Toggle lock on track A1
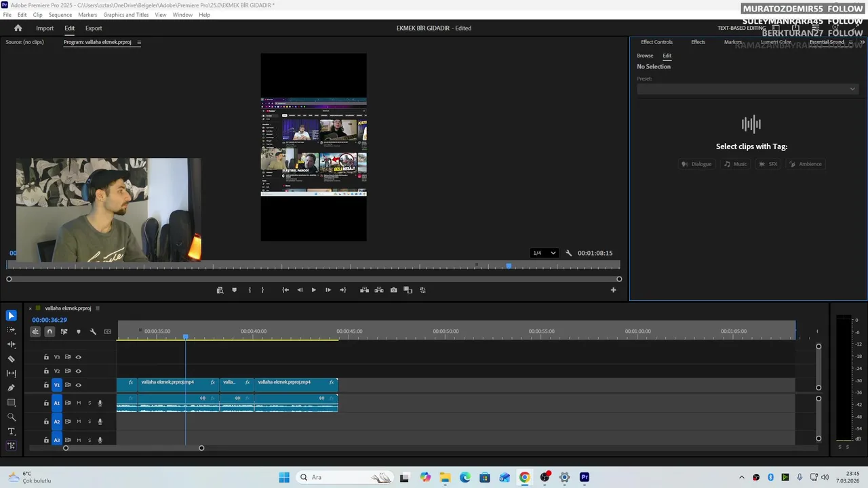Screen dimensions: 868x488 pos(46,403)
